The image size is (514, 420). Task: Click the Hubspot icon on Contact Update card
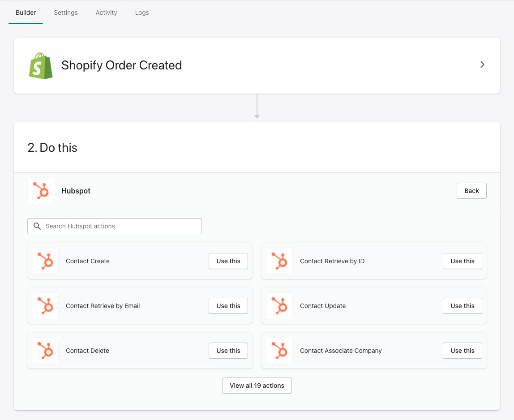[x=279, y=306]
